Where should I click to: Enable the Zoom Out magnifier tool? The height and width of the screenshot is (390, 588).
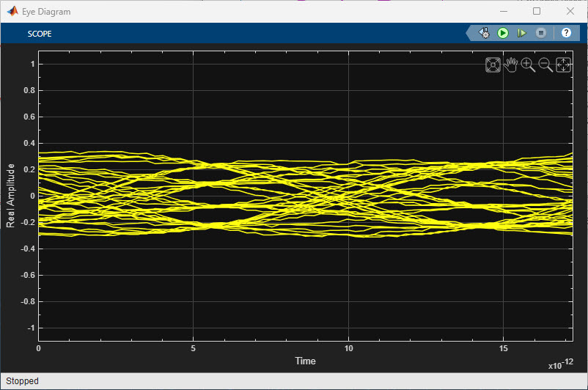(545, 65)
